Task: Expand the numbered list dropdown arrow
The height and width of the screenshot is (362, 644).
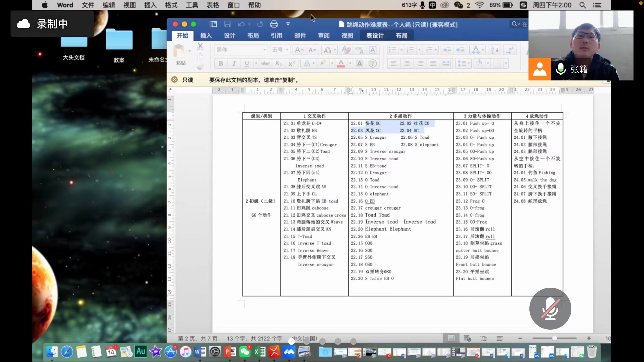Action: click(419, 50)
